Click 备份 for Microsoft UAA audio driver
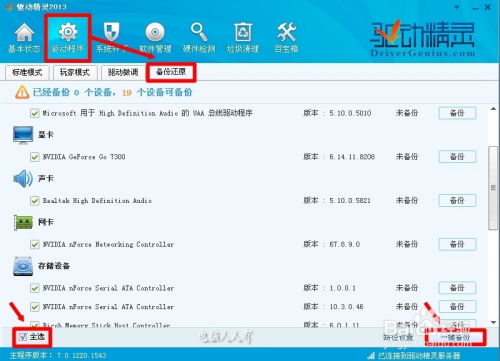 (x=457, y=113)
